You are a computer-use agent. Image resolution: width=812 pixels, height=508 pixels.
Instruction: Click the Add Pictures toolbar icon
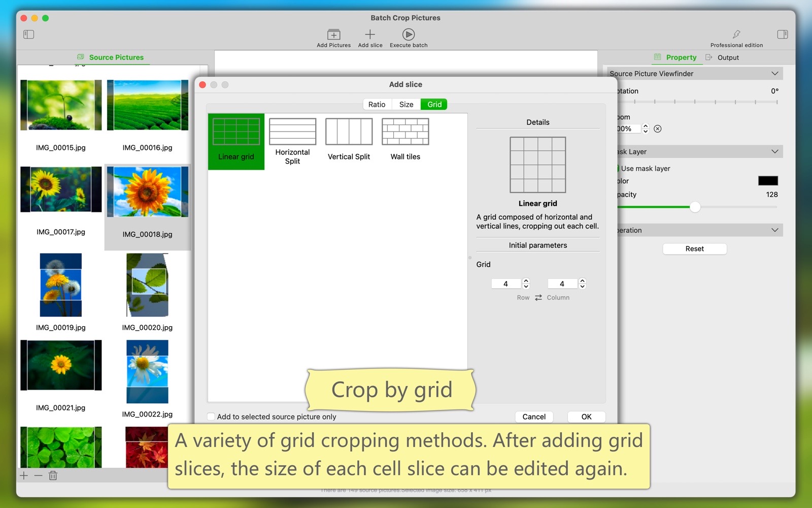333,35
